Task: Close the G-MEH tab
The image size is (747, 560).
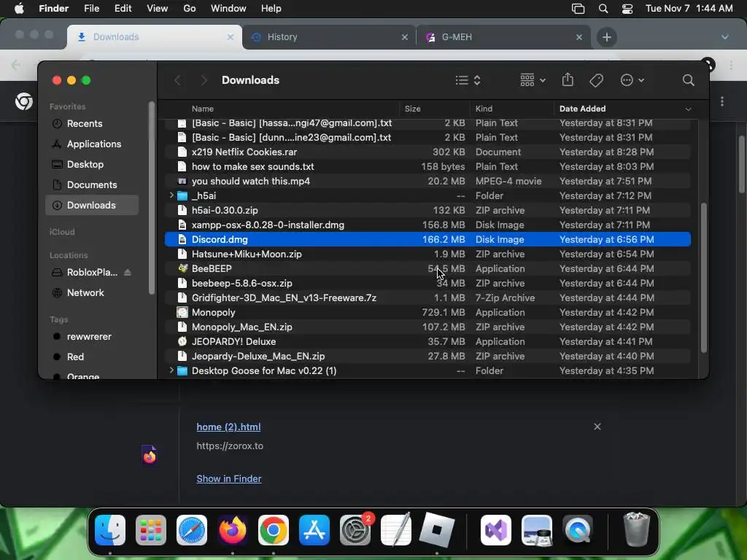Action: (x=578, y=37)
